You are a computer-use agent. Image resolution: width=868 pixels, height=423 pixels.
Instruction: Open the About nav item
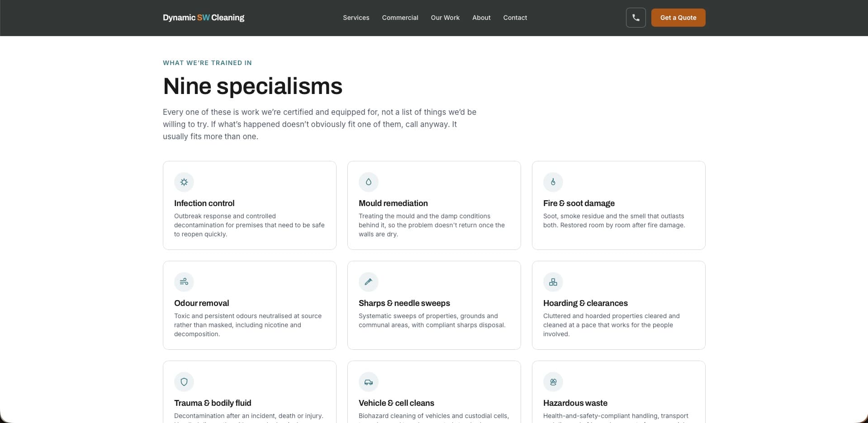click(x=481, y=18)
